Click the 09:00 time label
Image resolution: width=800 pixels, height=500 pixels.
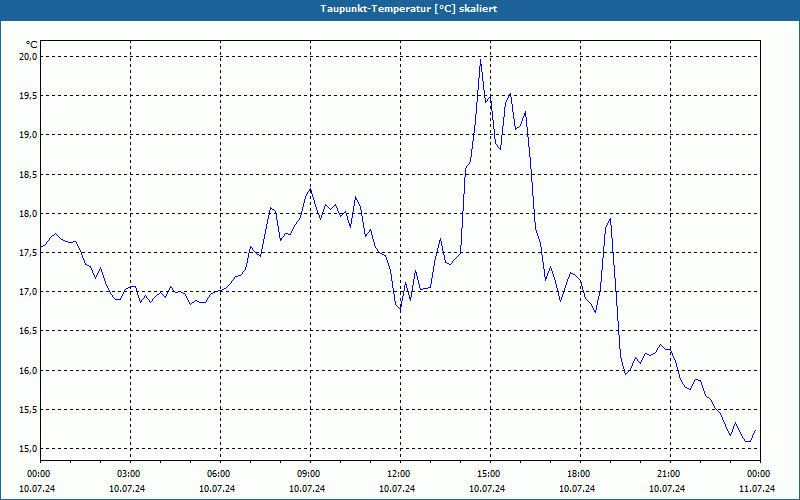coord(310,474)
